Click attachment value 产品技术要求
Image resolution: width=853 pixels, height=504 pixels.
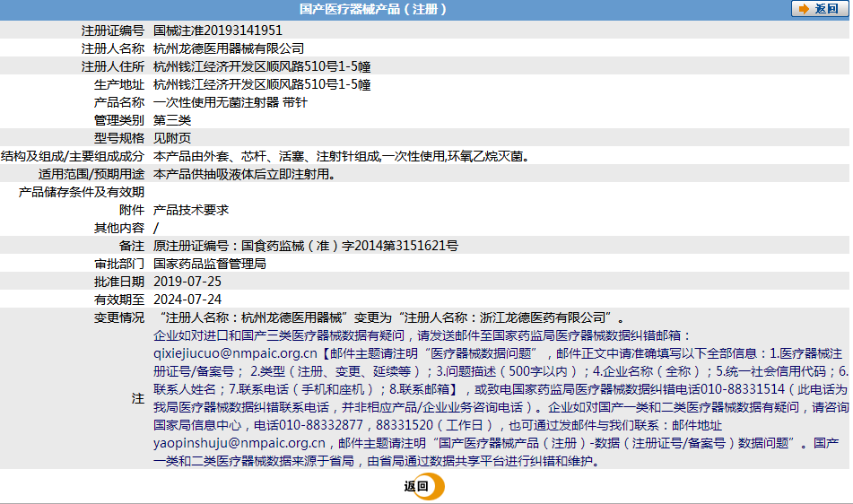[x=191, y=210]
